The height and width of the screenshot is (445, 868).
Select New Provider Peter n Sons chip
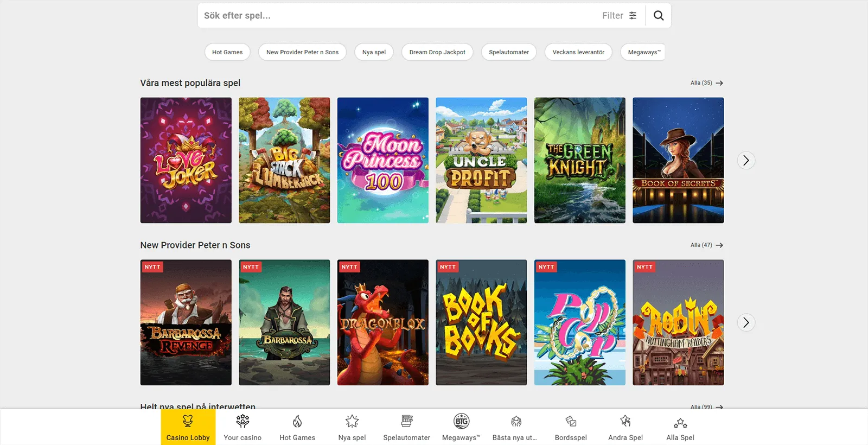302,52
